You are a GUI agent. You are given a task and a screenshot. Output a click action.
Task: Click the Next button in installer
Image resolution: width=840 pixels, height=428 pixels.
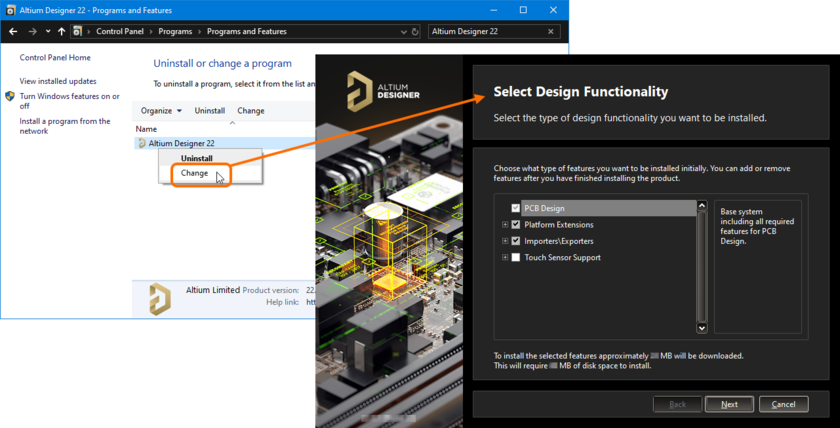(730, 404)
